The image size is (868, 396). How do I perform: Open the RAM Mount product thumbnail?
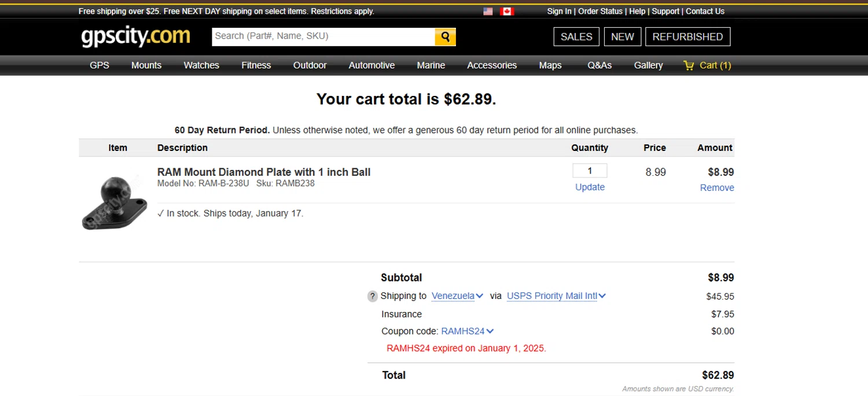115,202
